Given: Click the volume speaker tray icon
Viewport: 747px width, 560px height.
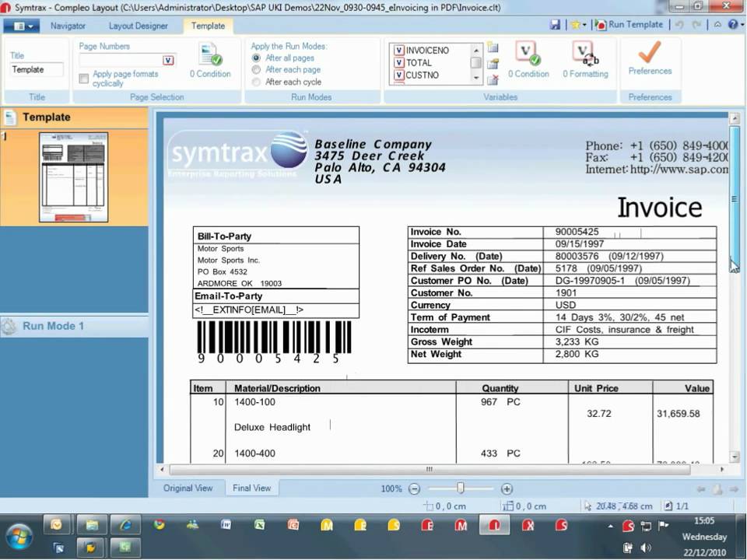Looking at the screenshot, I should coord(646,548).
